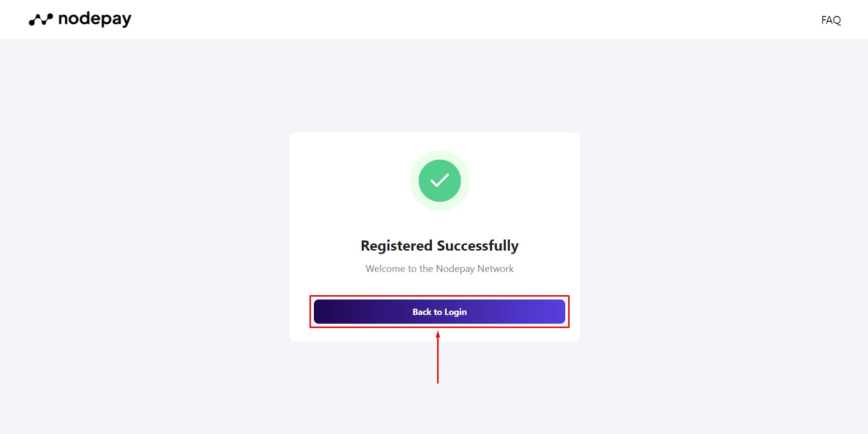868x434 pixels.
Task: Select the Registered Successfully heading
Action: (440, 246)
